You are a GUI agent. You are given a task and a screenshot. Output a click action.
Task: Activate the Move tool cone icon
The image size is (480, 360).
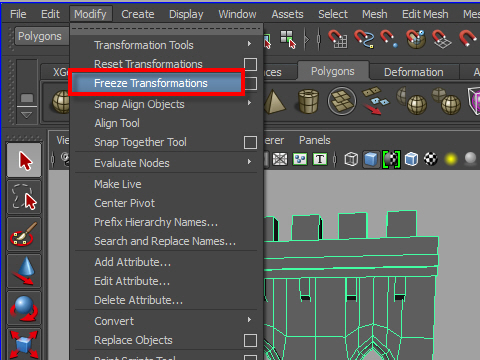(x=24, y=271)
